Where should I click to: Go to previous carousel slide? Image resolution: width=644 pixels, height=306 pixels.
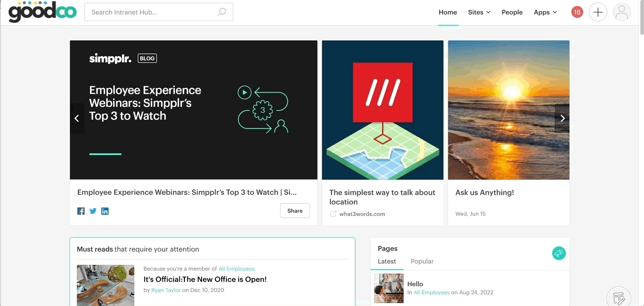(x=77, y=119)
